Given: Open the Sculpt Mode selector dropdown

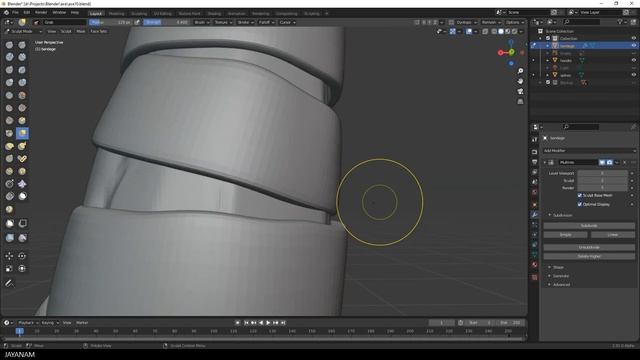Looking at the screenshot, I should [x=23, y=31].
